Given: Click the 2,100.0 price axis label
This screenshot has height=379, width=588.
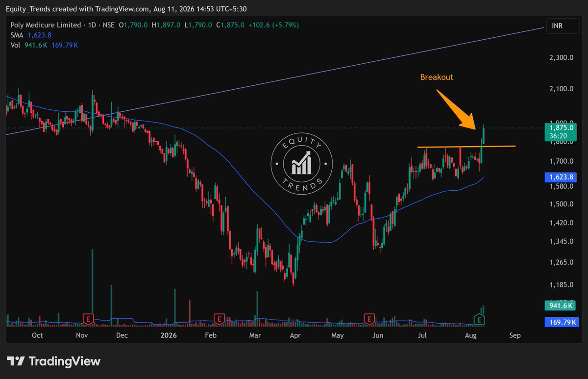Looking at the screenshot, I should (x=562, y=89).
